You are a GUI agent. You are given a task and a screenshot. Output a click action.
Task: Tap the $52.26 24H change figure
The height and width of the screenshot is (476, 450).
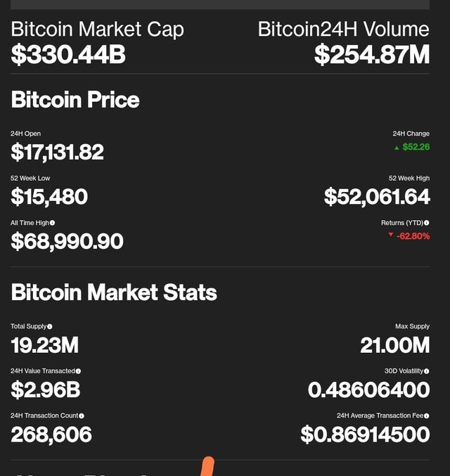coord(416,147)
